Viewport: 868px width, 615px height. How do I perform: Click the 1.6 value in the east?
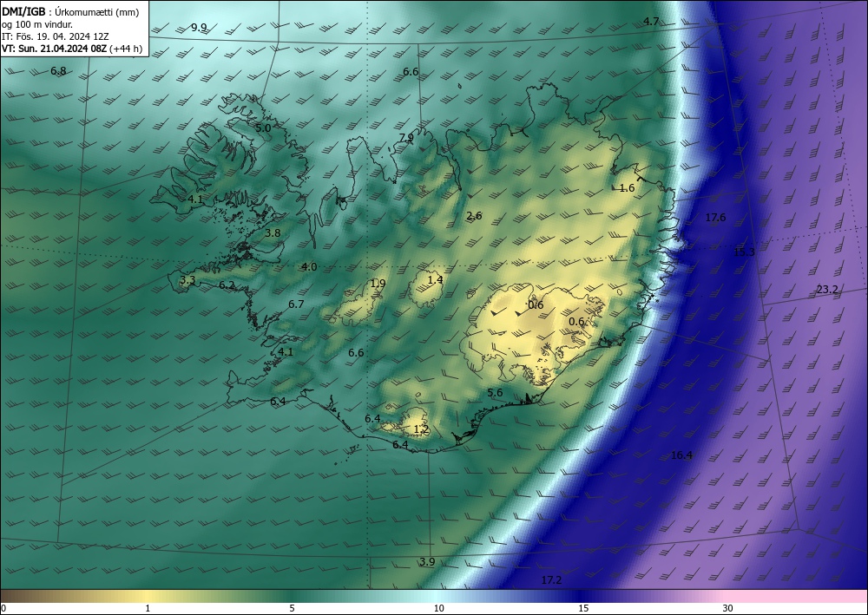[x=627, y=188]
